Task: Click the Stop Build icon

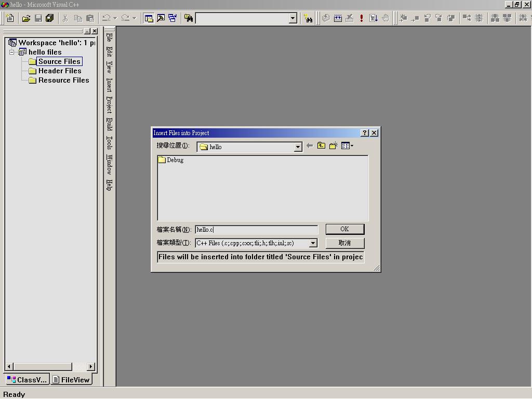Action: 350,18
